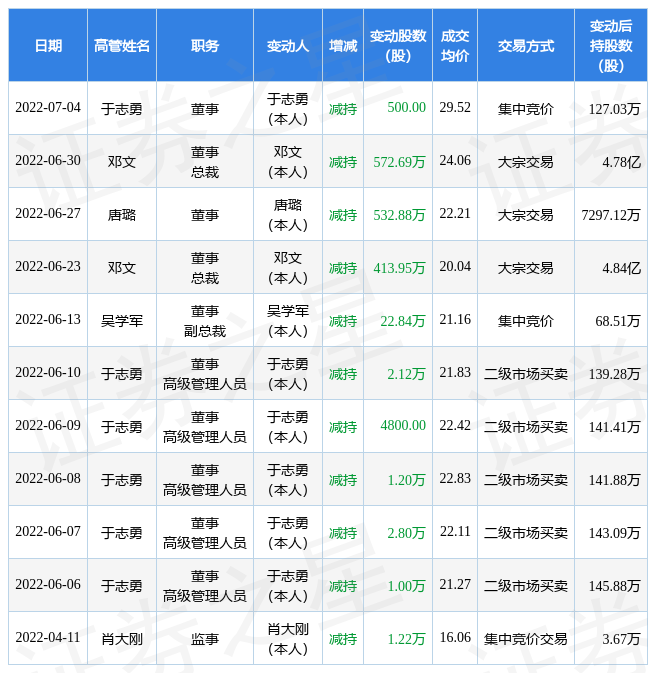Select the date 2022-06-09
Screen dimensions: 648x673
click(48, 425)
